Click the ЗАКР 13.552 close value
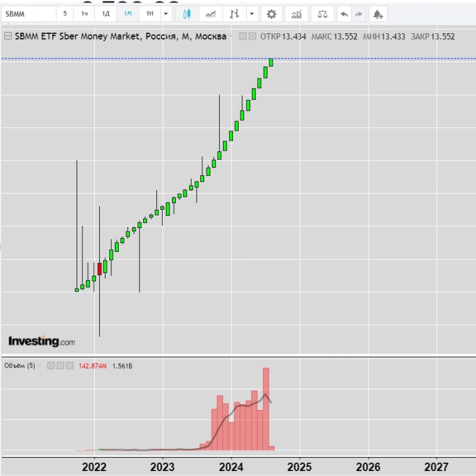The width and height of the screenshot is (476, 476). (433, 36)
